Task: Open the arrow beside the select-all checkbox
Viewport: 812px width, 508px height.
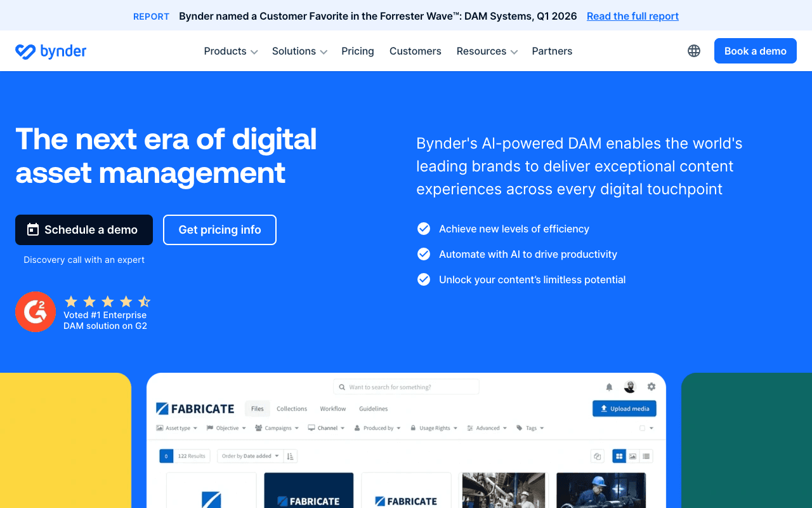Action: [651, 428]
